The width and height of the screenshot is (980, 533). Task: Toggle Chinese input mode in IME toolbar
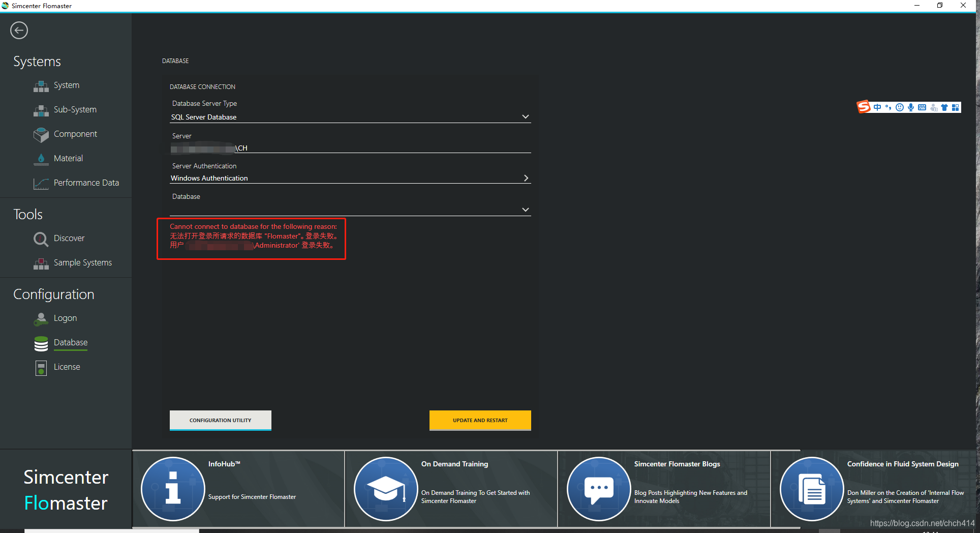tap(877, 107)
